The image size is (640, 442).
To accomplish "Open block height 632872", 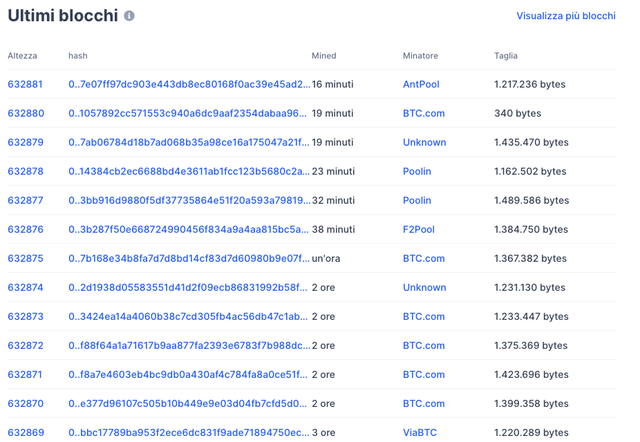I will pos(25,345).
